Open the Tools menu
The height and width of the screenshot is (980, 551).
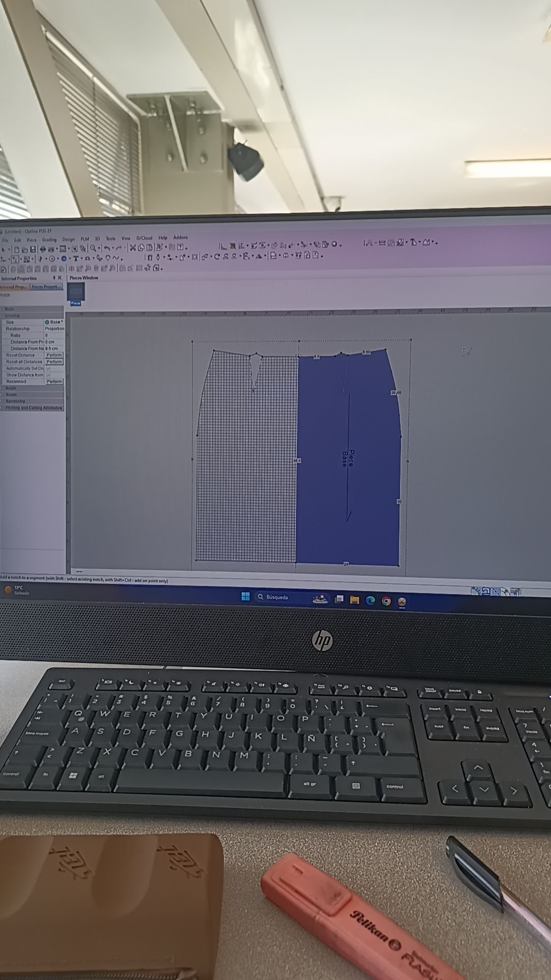pos(111,238)
